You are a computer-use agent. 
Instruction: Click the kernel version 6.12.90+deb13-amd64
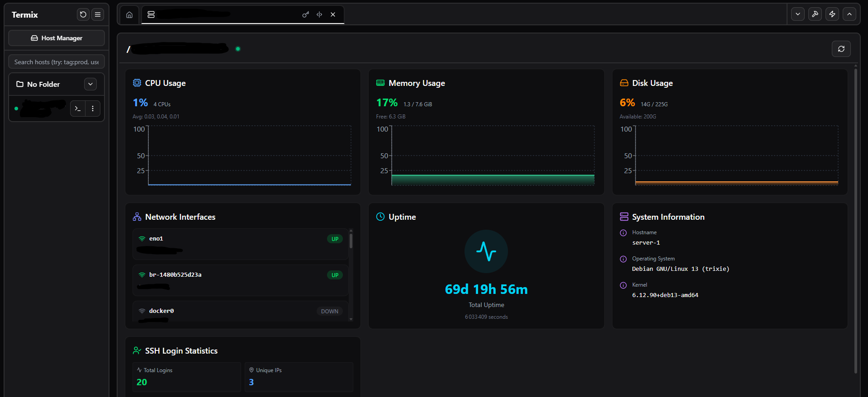click(x=665, y=295)
